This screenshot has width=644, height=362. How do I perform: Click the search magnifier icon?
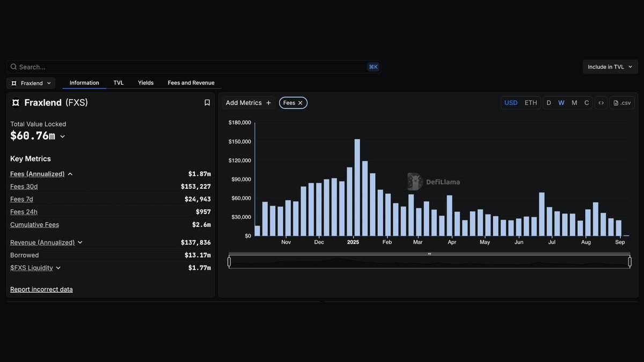click(x=13, y=67)
